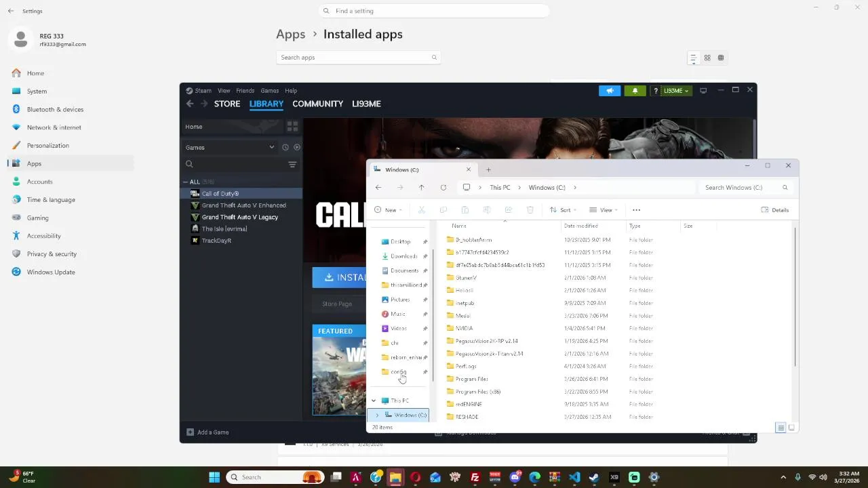This screenshot has width=868, height=488.
Task: Open the View dropdown in File Explorer
Action: (x=604, y=210)
